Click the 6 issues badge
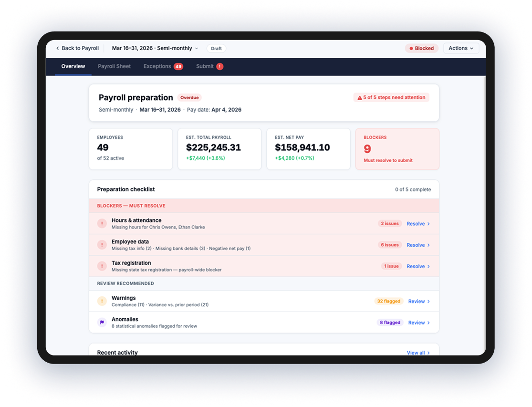Viewport: 532px width, 407px height. tap(389, 245)
